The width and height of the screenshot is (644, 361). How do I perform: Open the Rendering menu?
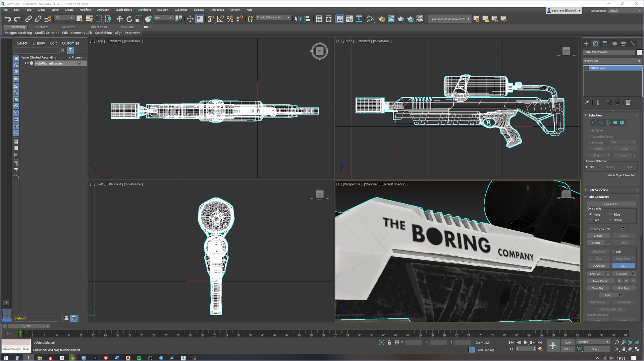point(144,10)
